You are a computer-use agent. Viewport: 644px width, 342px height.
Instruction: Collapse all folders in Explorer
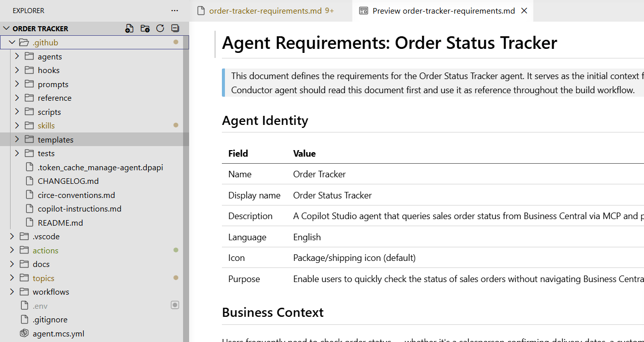click(175, 29)
